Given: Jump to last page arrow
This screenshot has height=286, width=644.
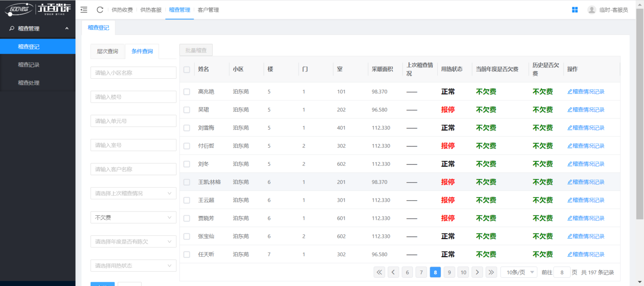Looking at the screenshot, I should (491, 272).
